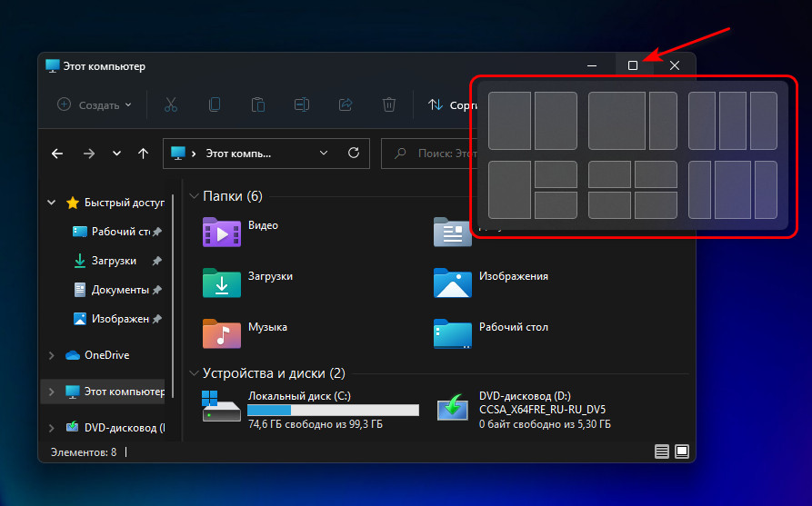Expand Этот компьютер tree node

pos(51,392)
